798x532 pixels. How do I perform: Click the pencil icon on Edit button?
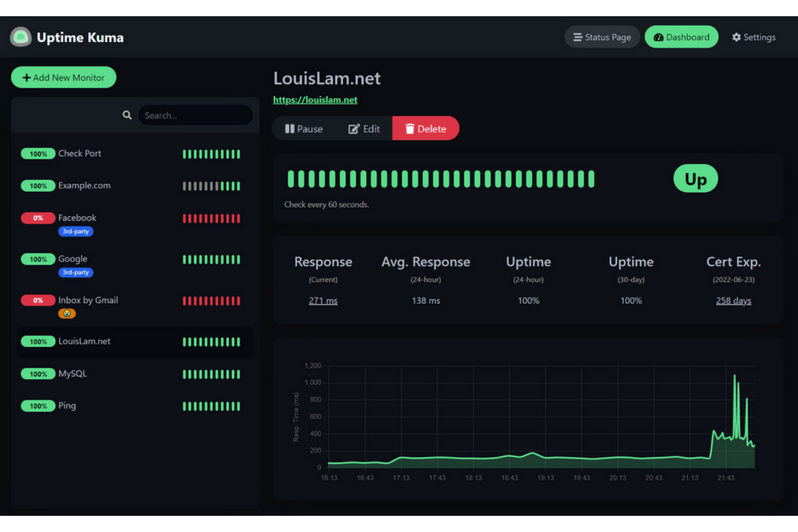pos(353,128)
